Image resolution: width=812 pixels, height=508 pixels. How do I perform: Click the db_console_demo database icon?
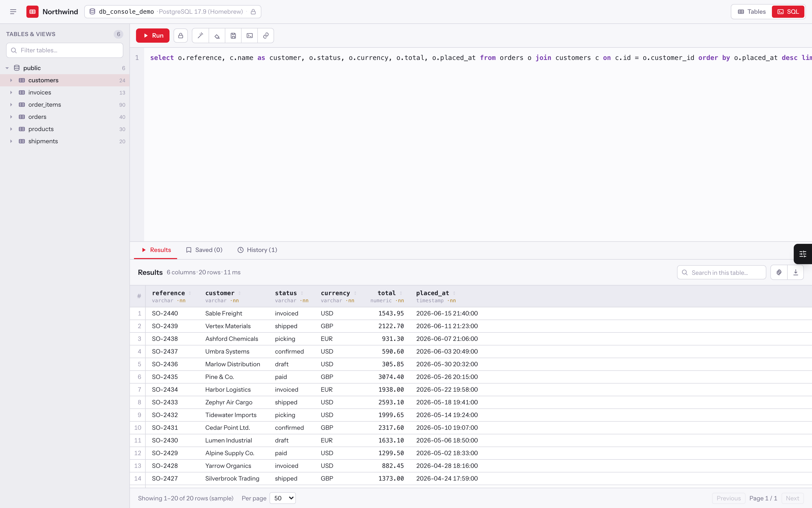[x=92, y=12]
